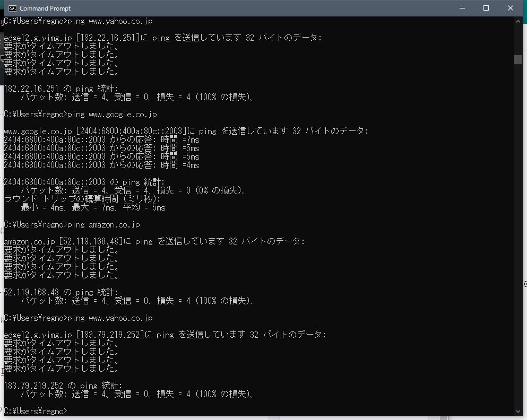Click the line containing '[2404:6800:400a:80c::2003]'
The image size is (527, 420).
point(186,131)
